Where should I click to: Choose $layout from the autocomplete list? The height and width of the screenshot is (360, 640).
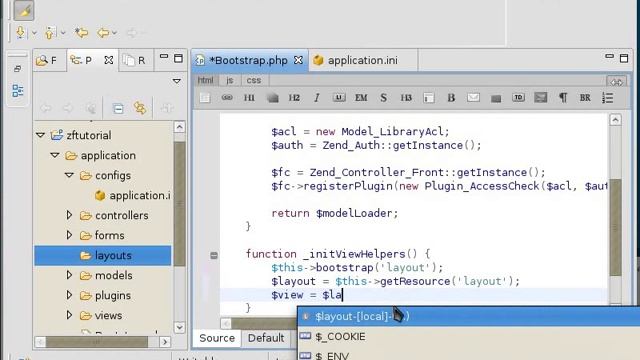(x=469, y=316)
